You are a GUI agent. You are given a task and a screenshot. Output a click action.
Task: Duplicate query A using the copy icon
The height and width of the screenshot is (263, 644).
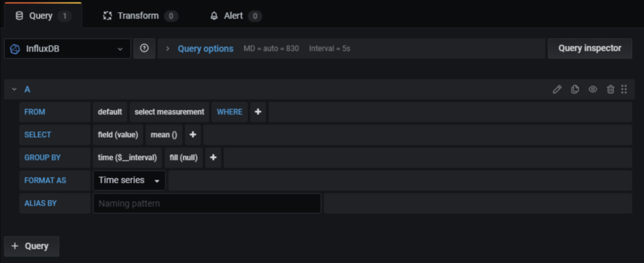575,89
